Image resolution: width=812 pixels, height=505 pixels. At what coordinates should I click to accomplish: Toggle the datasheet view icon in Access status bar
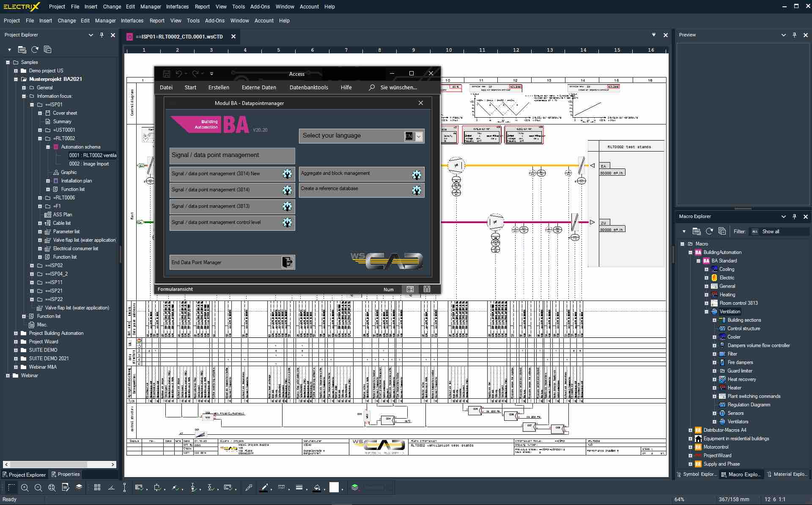coord(427,289)
